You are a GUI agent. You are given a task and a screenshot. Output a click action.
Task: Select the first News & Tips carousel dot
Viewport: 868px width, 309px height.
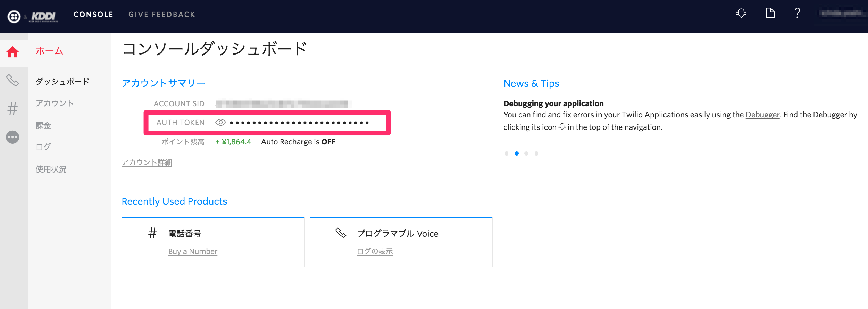[x=507, y=153]
